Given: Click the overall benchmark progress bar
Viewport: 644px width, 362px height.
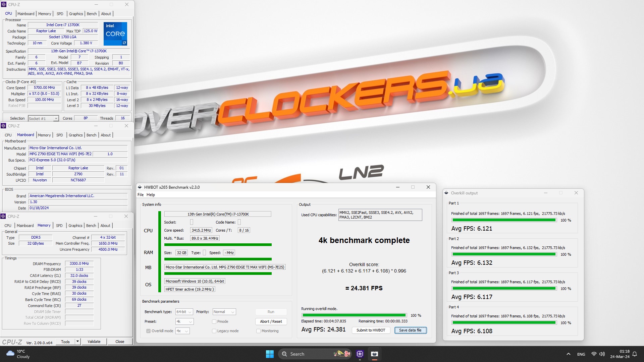Looking at the screenshot, I should pyautogui.click(x=354, y=315).
